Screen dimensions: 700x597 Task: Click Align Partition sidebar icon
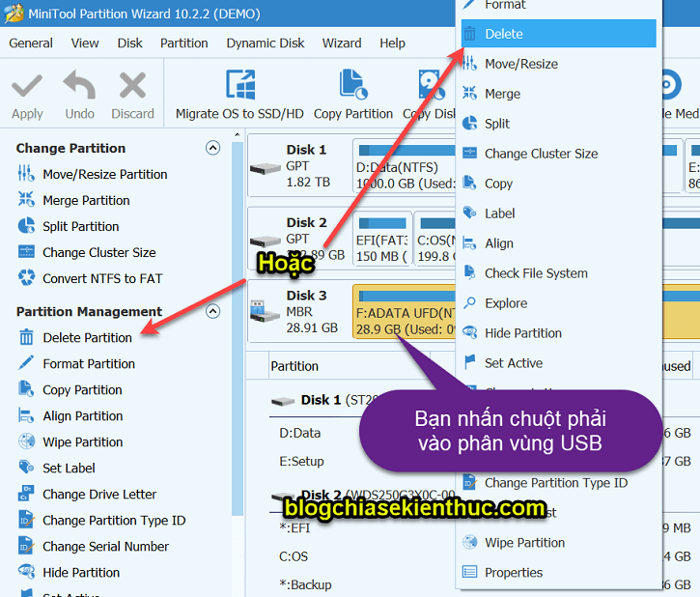click(x=26, y=415)
